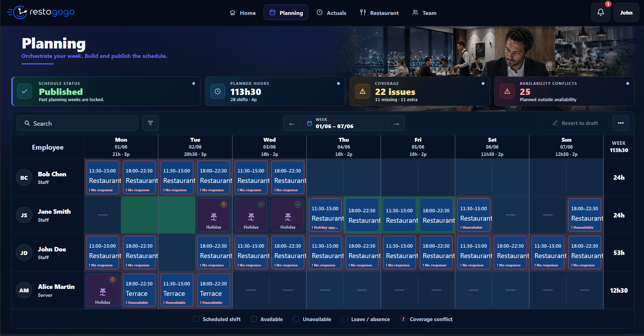Viewport: 644px width, 336px height.
Task: Toggle the Coverage conflict legend checkbox
Action: [x=403, y=319]
